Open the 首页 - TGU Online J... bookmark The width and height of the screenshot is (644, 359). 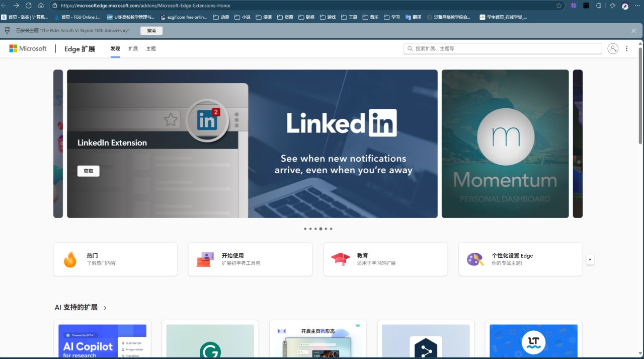[77, 17]
